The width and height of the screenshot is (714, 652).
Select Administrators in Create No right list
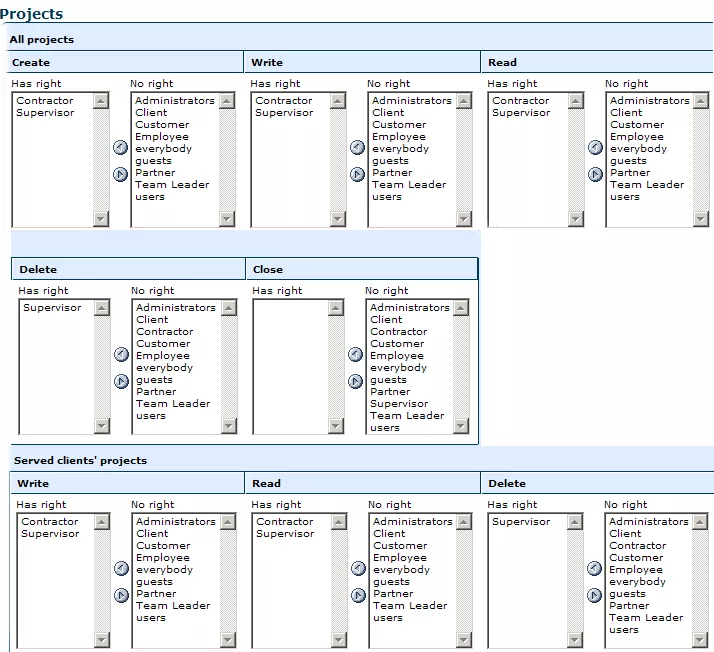click(174, 101)
